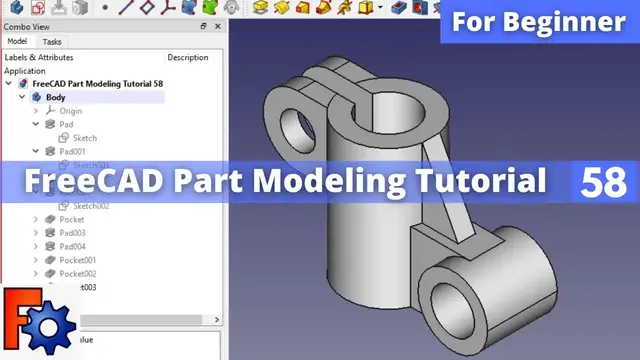Select the Pocket001 feature in the tree
Screen dimensions: 640x360
tap(78, 260)
